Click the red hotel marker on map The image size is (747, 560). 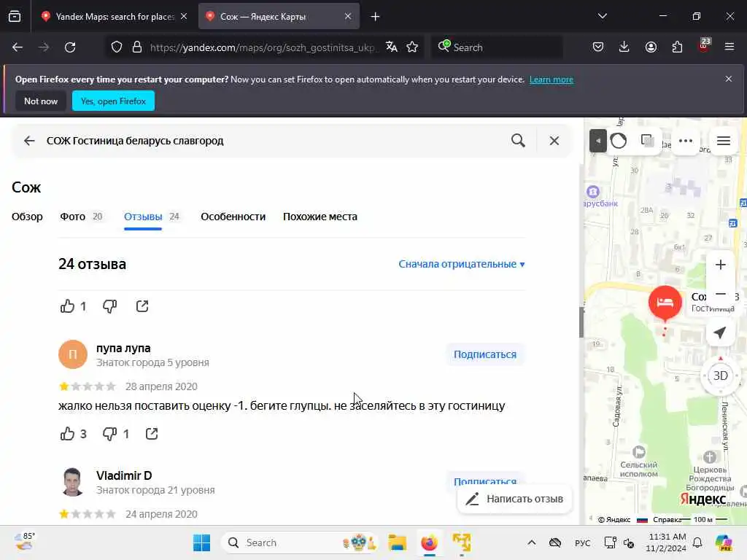pos(665,303)
